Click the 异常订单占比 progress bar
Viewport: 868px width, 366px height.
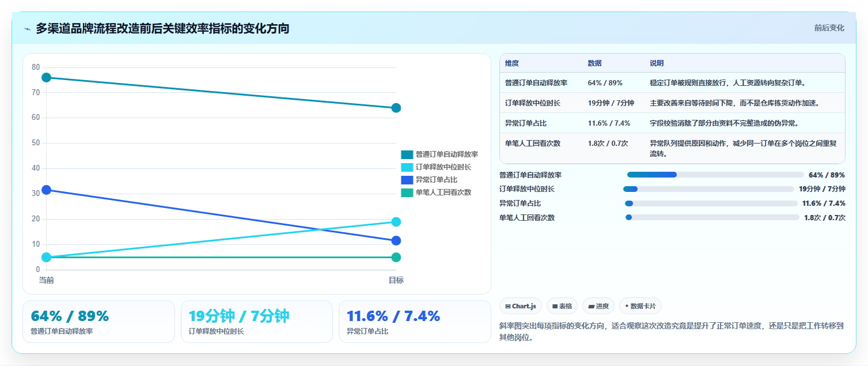coord(711,203)
